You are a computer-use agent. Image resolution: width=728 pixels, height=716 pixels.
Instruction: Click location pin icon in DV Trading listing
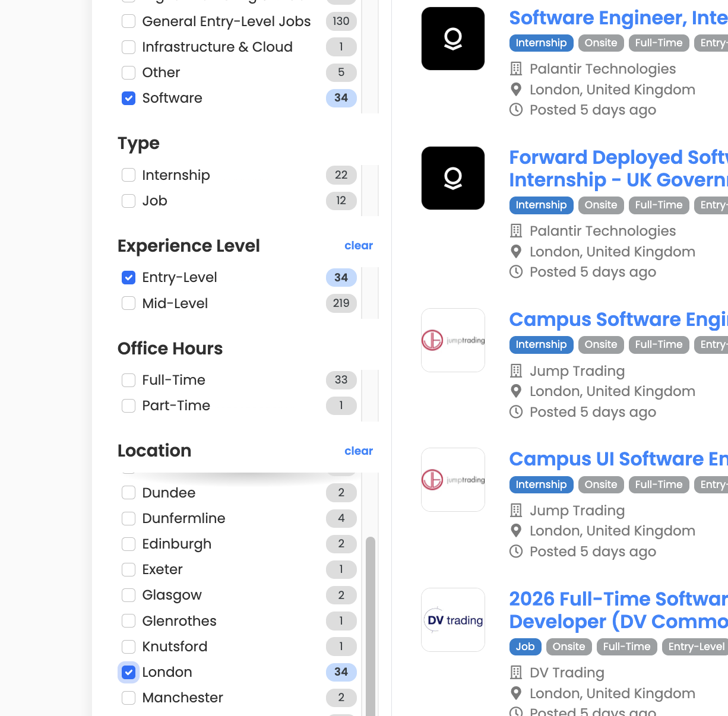[x=516, y=693]
